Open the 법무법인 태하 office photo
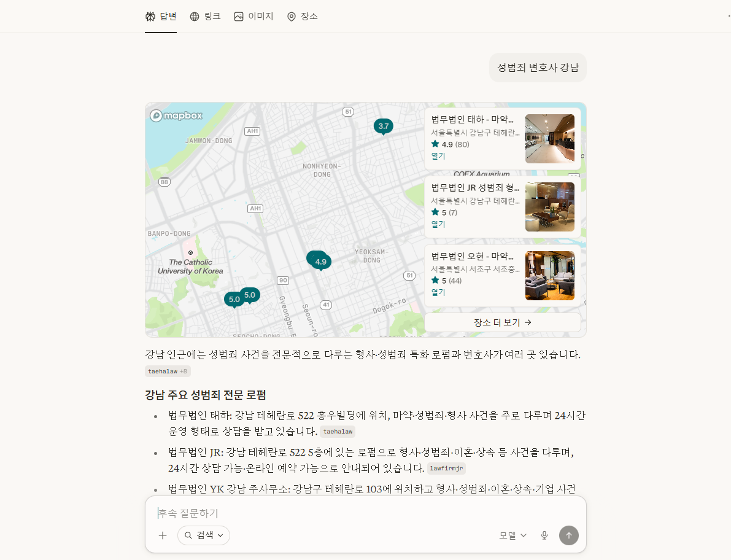Image resolution: width=731 pixels, height=560 pixels. tap(550, 139)
